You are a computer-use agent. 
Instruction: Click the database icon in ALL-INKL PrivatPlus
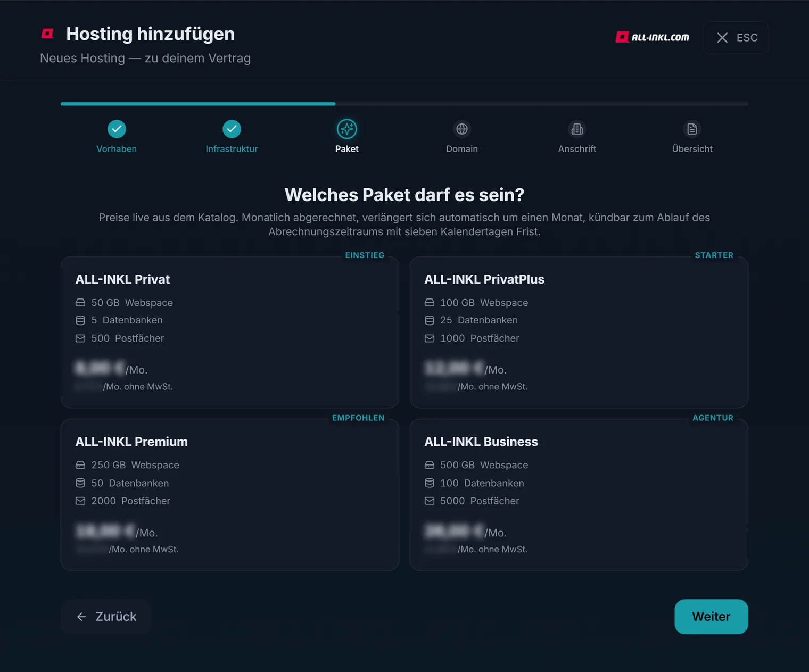point(430,320)
